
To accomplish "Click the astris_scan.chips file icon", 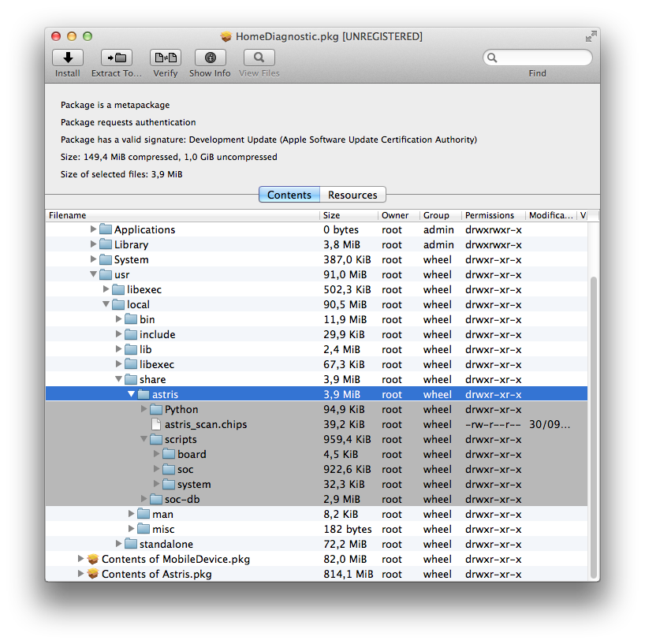I will [156, 424].
